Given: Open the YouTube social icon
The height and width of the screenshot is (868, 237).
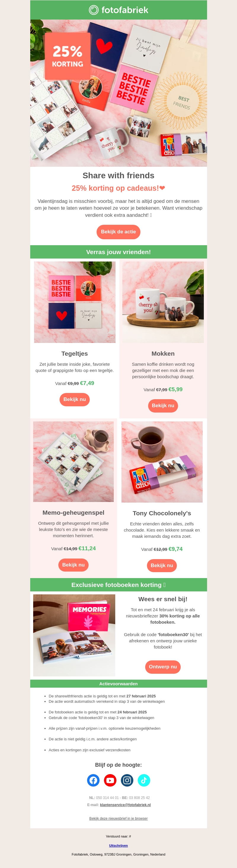Looking at the screenshot, I should tap(110, 780).
